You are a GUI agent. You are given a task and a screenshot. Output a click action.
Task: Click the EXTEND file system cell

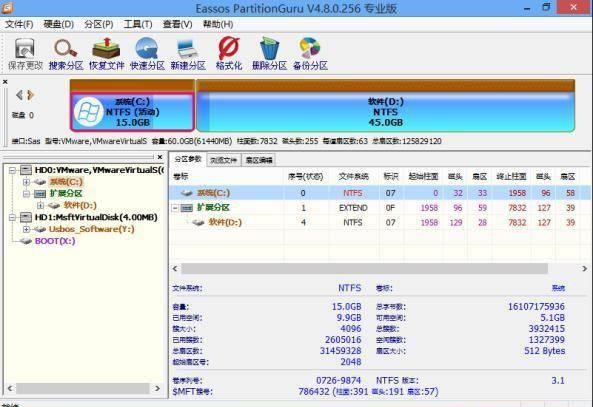[x=353, y=208]
